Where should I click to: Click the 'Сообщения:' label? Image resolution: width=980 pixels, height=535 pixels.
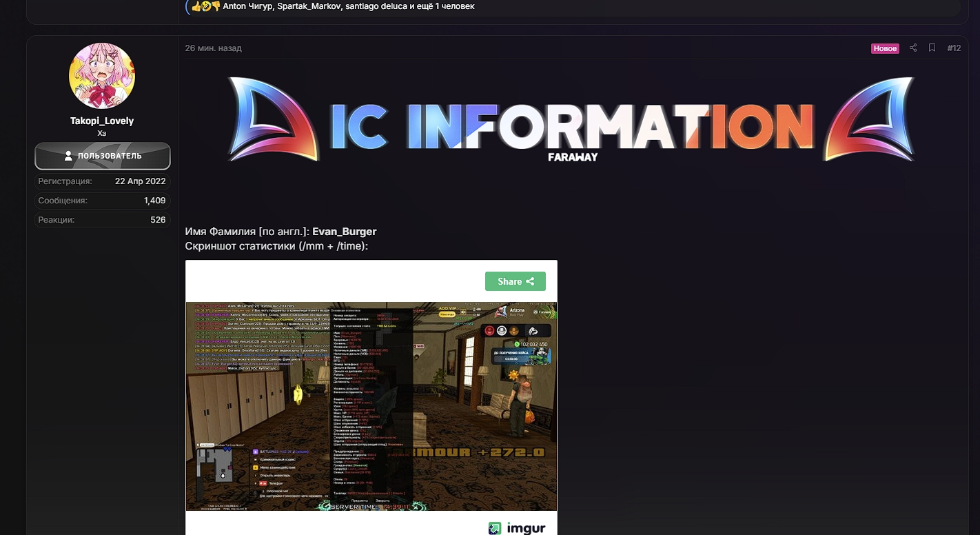[x=63, y=201]
